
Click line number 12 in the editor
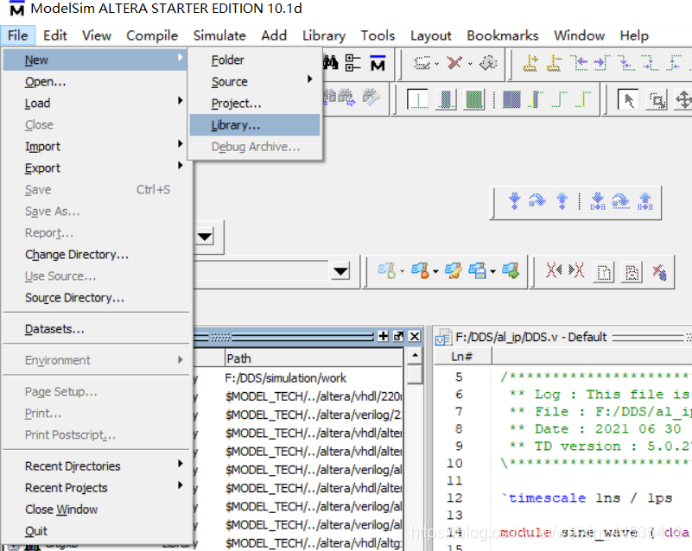(454, 498)
